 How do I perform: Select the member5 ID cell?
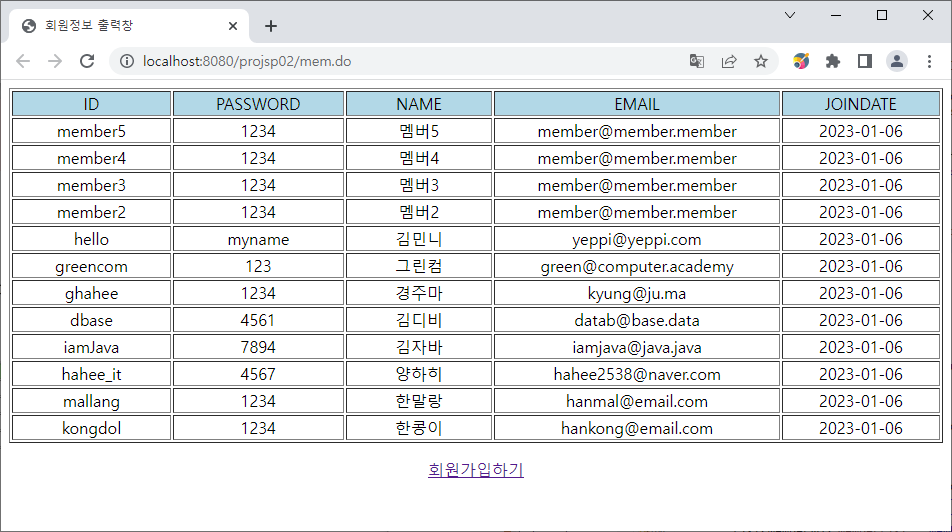tap(91, 131)
